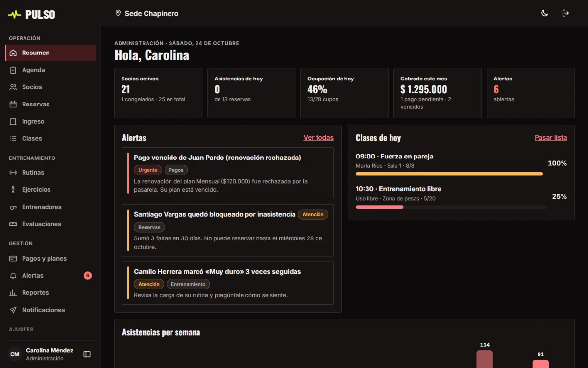Click the Camilo Herrera Muy duro alert

click(228, 283)
